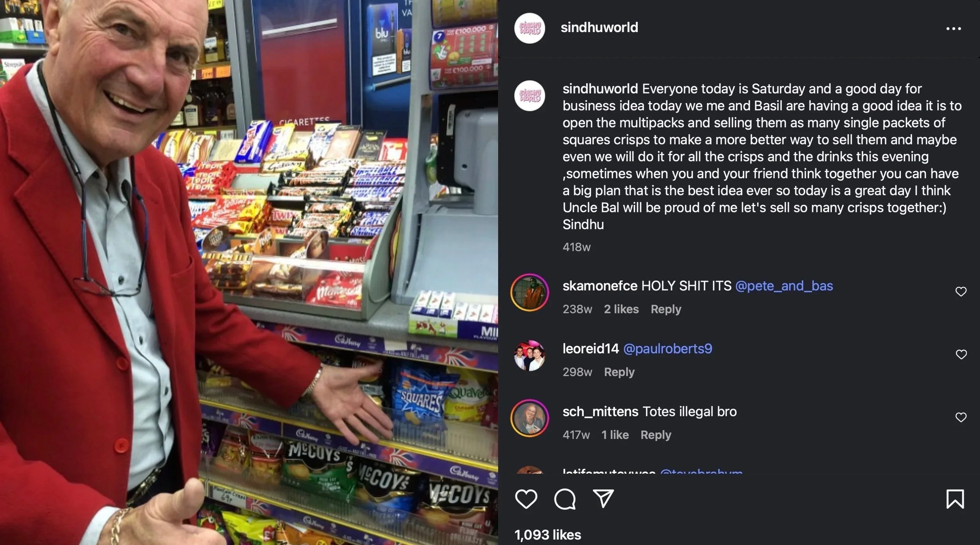Save the post with the bookmark icon
This screenshot has width=980, height=545.
955,499
